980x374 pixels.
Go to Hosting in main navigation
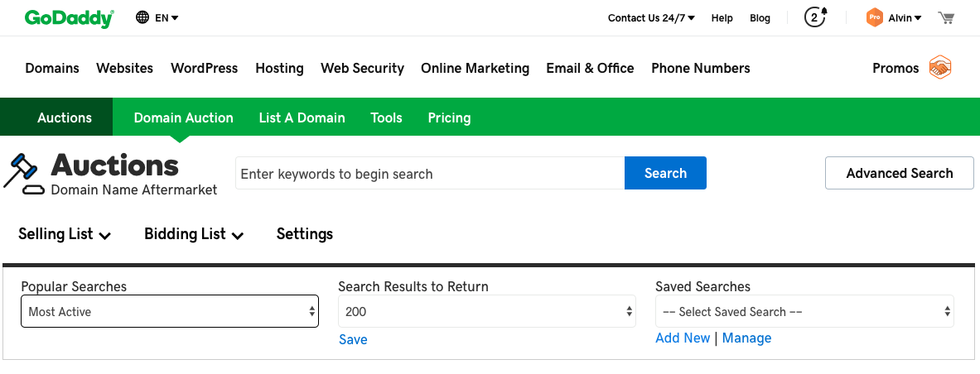click(279, 69)
